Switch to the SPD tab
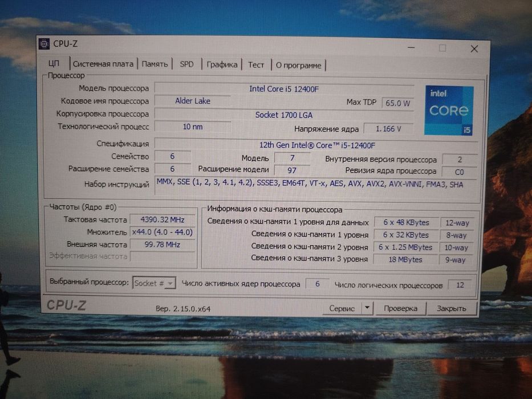This screenshot has height=399, width=532. point(186,64)
